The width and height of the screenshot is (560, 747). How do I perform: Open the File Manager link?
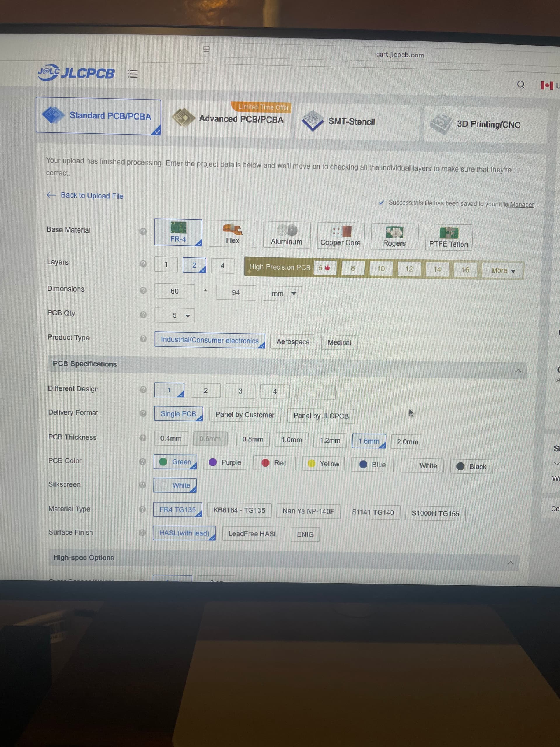click(x=516, y=204)
